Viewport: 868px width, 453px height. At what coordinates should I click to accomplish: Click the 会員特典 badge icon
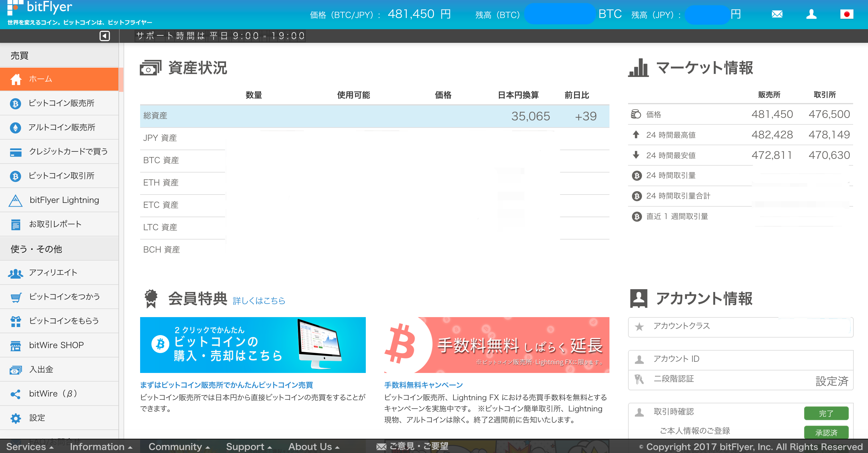151,298
